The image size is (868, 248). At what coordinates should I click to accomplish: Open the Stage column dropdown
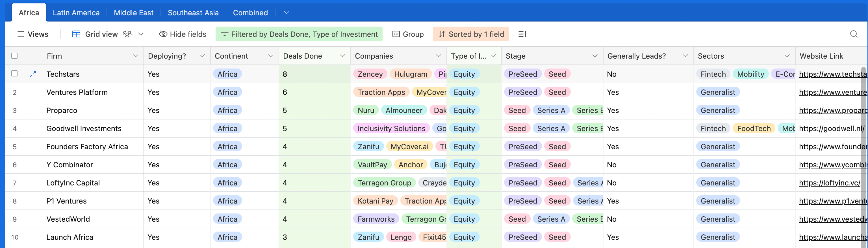pos(595,56)
